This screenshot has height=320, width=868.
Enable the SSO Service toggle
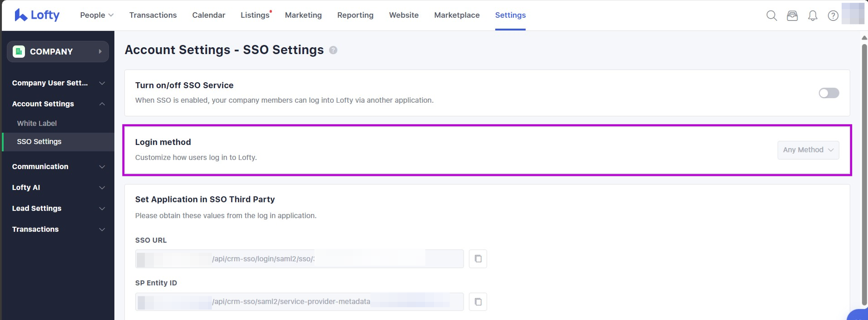pos(829,93)
